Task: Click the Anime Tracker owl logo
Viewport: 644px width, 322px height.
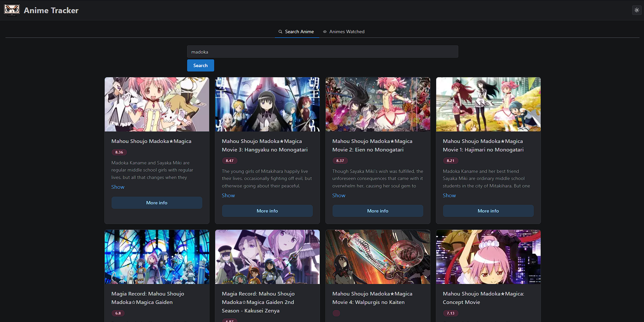Action: [x=12, y=10]
